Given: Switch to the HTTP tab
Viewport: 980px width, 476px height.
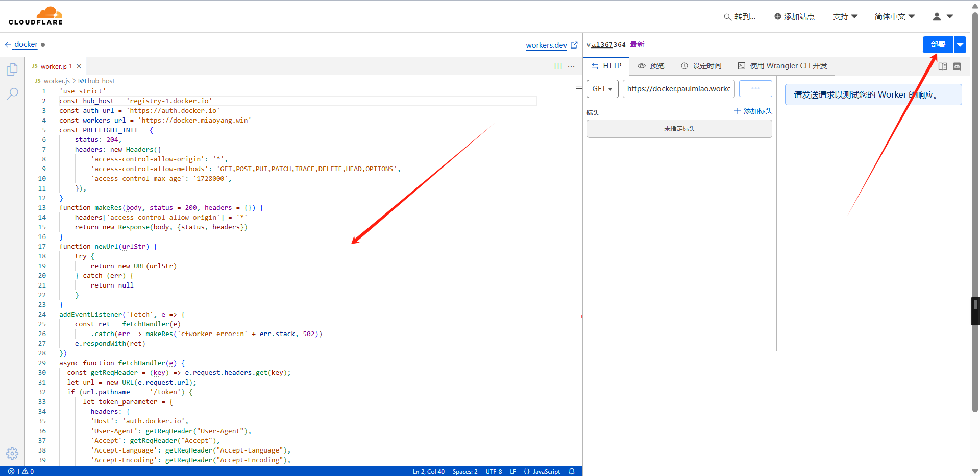Looking at the screenshot, I should tap(606, 66).
